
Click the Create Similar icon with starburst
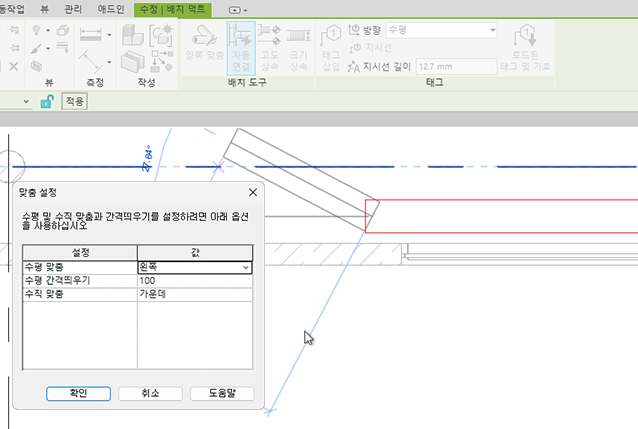(161, 35)
